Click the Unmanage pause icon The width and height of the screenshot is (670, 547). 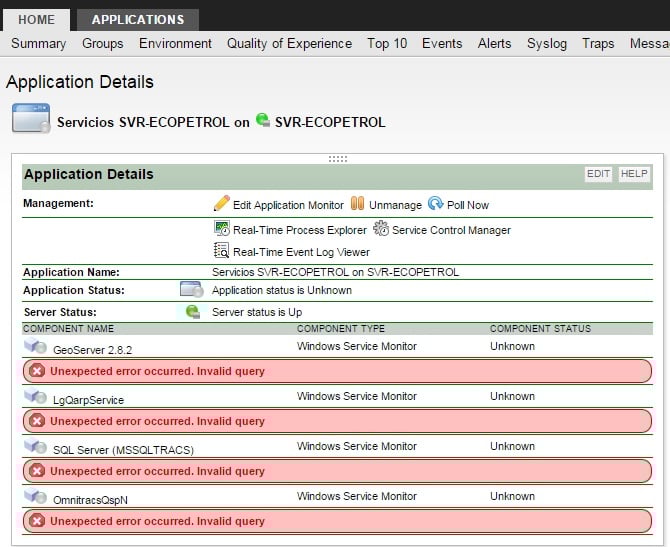pos(357,203)
